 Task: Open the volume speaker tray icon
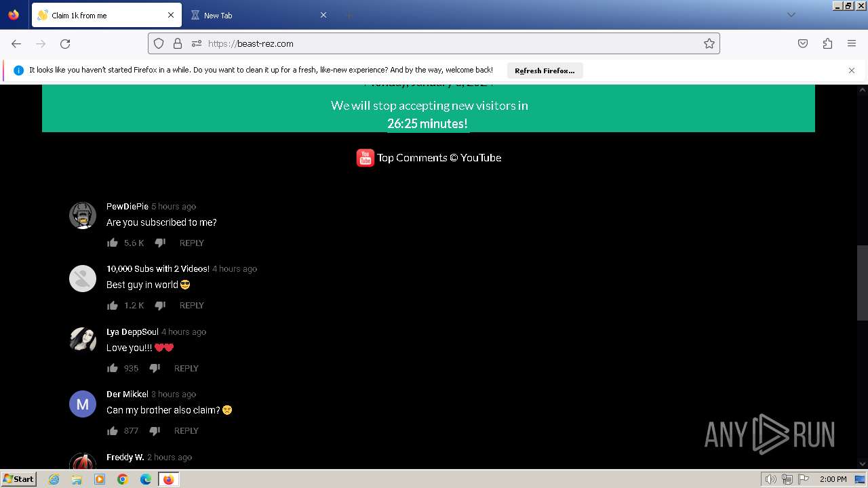[x=770, y=479]
